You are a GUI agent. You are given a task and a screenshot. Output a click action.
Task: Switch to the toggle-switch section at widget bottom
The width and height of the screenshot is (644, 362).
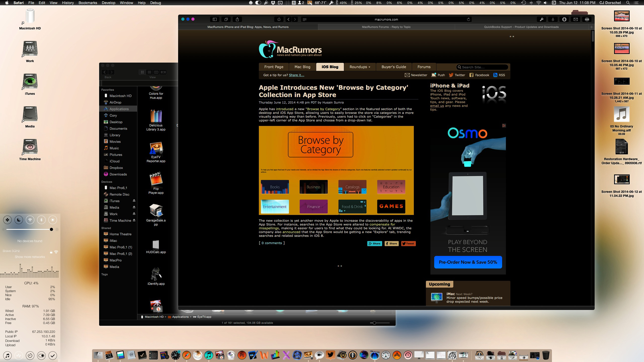click(41, 355)
